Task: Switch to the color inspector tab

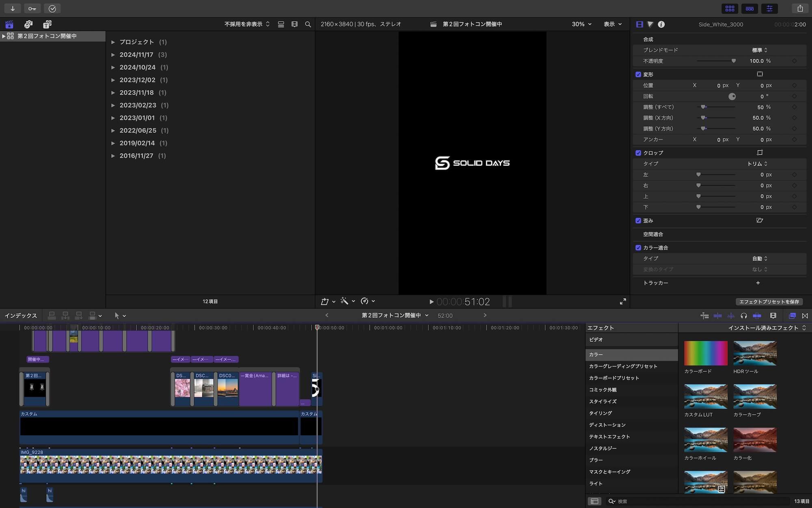Action: pyautogui.click(x=650, y=24)
